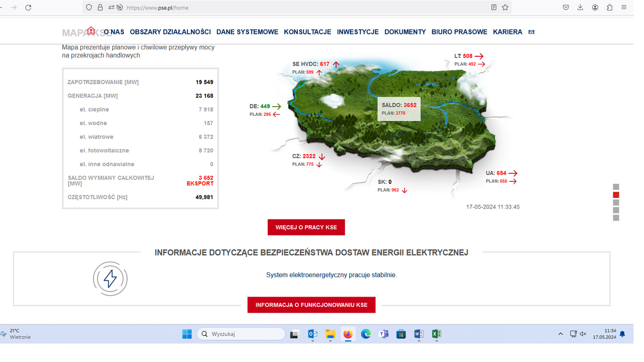Toggle reader view in address bar
644x362 pixels.
tap(494, 8)
